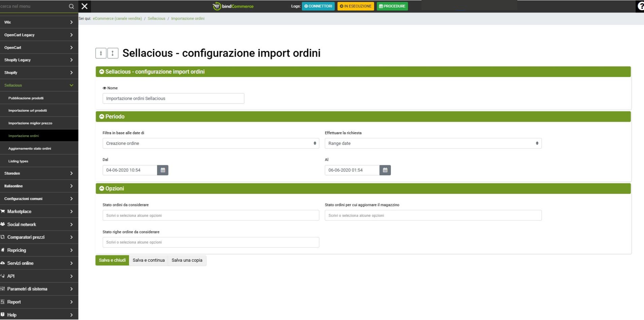This screenshot has width=644, height=320.
Task: Click the collapse all sections icon
Action: click(101, 53)
